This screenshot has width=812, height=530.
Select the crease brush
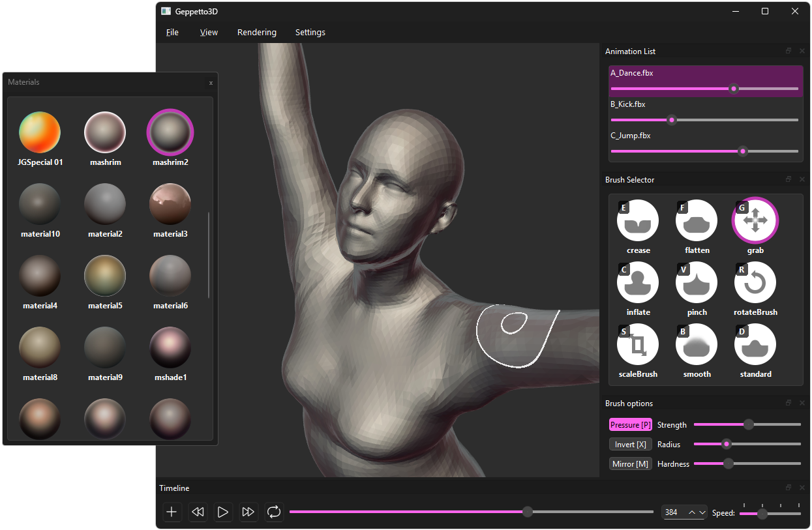click(x=638, y=220)
